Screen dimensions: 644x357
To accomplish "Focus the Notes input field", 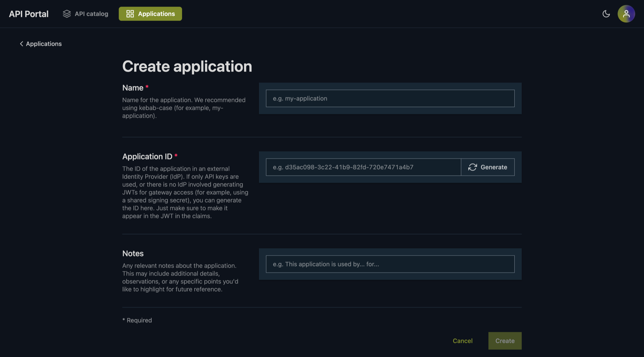I will tap(390, 264).
